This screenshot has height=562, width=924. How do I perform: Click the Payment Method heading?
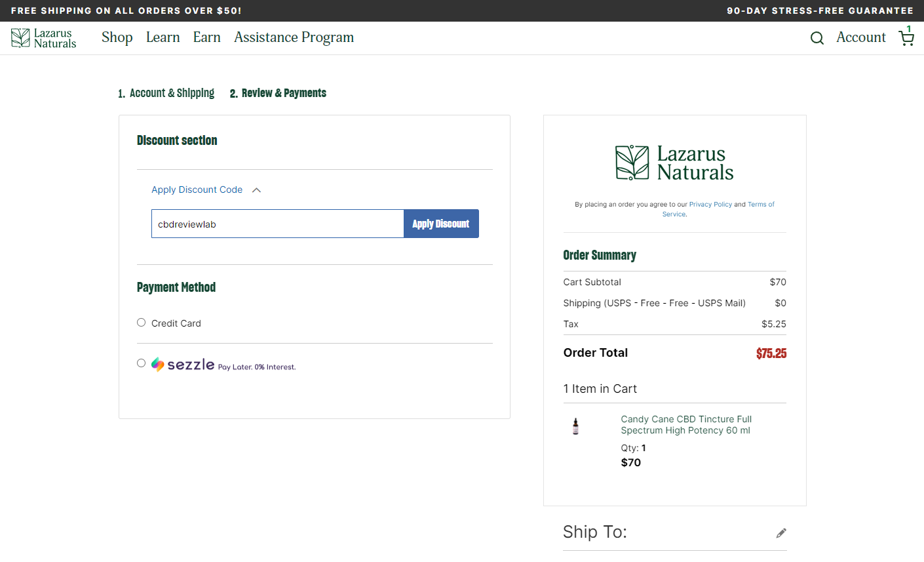coord(176,287)
